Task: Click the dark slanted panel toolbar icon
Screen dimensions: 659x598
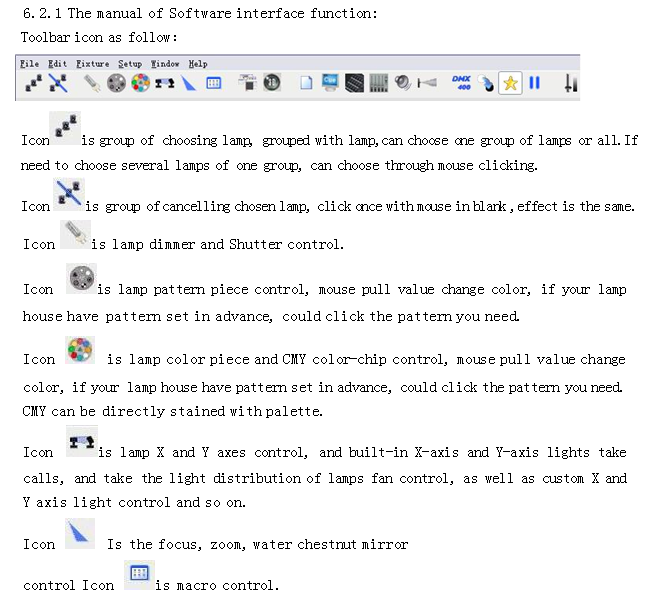Action: click(x=354, y=83)
